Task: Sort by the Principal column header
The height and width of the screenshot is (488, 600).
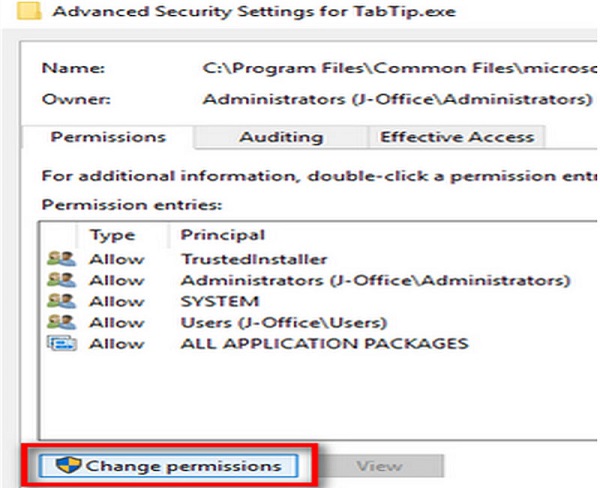Action: (222, 236)
